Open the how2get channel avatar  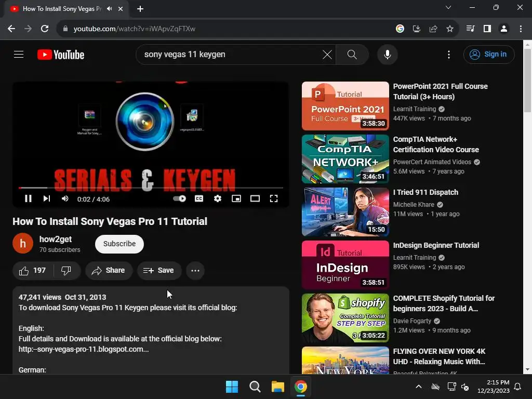tap(23, 243)
